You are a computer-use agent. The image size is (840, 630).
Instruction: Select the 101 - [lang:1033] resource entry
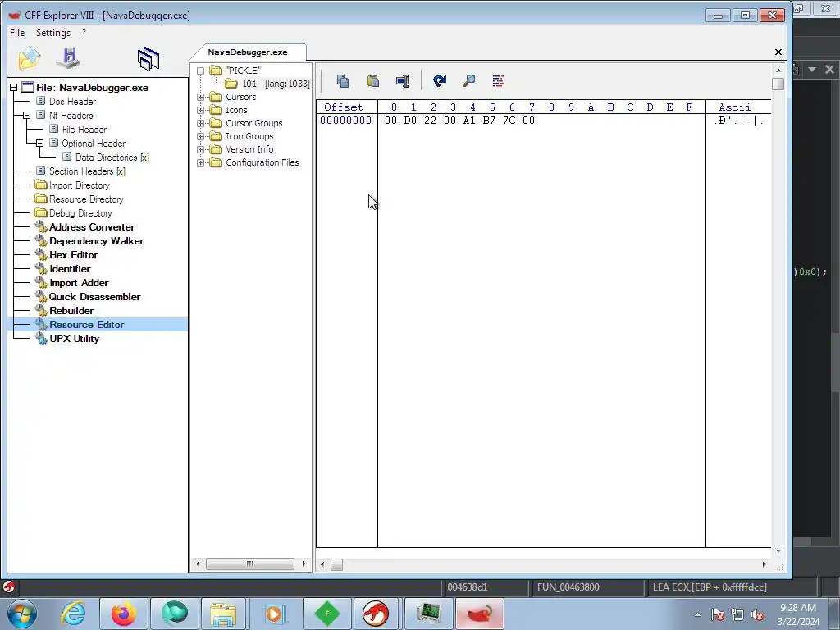pos(276,84)
